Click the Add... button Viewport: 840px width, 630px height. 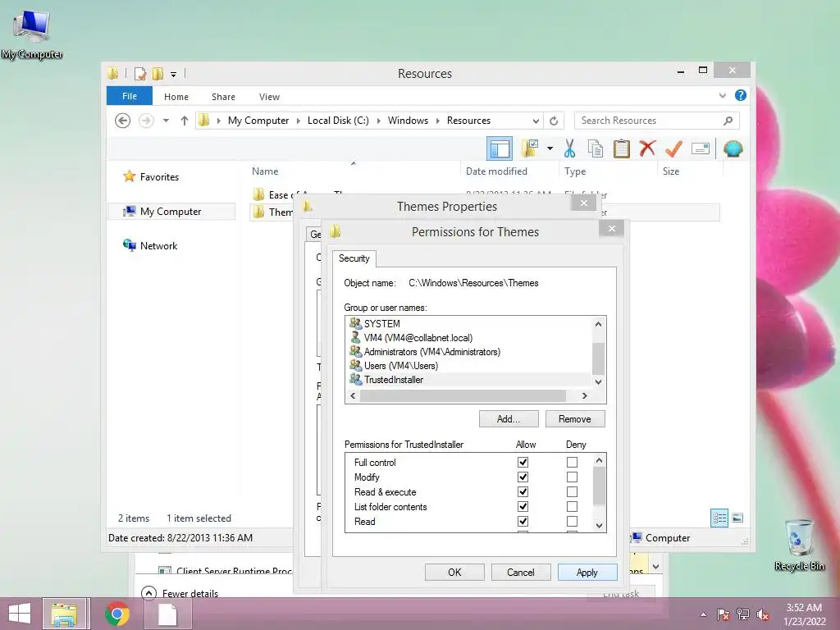tap(509, 419)
